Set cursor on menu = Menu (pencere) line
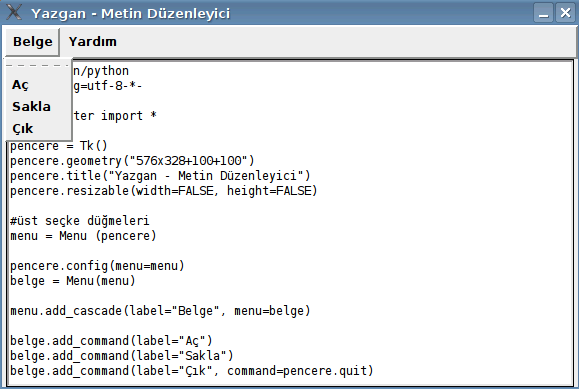This screenshot has width=579, height=389. click(83, 236)
